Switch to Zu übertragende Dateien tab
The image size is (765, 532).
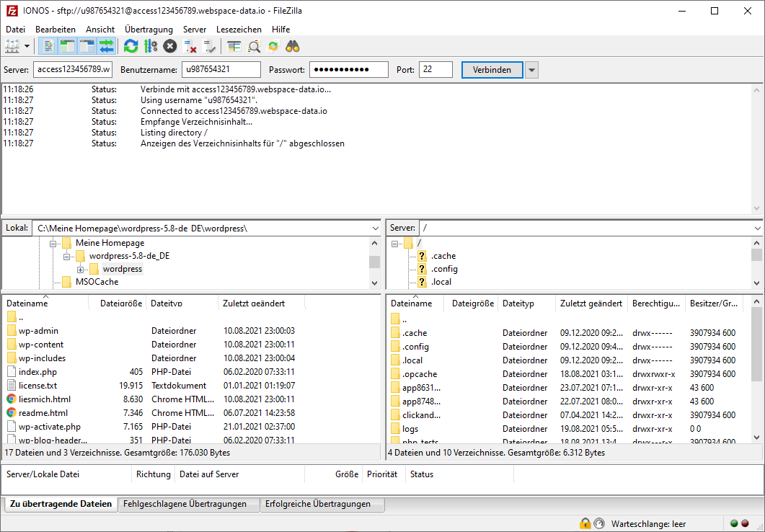click(x=61, y=504)
